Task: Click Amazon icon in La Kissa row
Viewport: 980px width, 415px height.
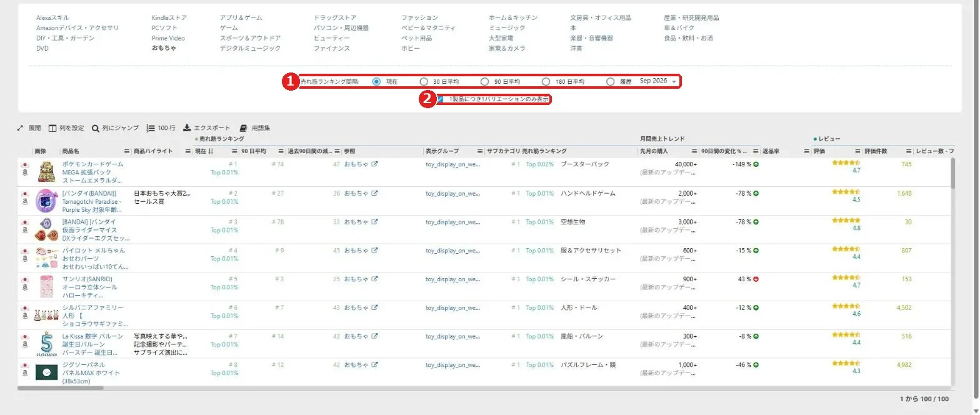Action: tap(25, 344)
